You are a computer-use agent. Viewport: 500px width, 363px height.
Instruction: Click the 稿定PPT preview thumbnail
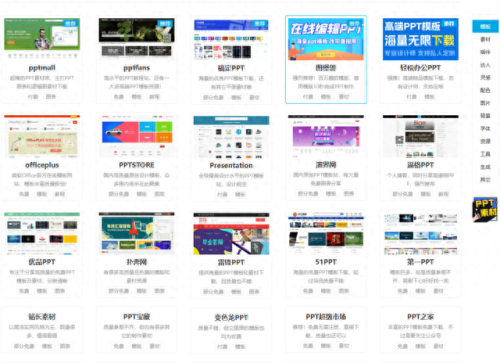pos(231,39)
